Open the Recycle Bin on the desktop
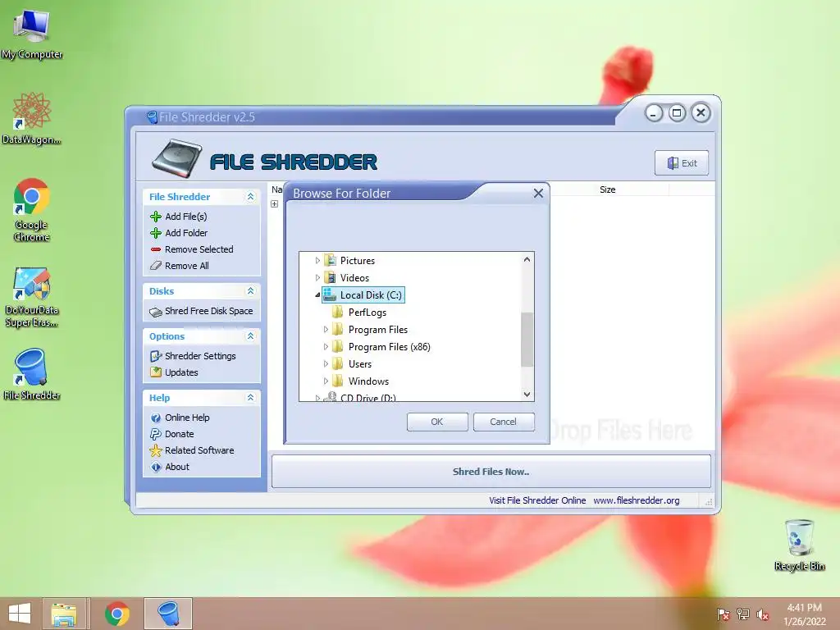This screenshot has width=840, height=630. coord(799,545)
